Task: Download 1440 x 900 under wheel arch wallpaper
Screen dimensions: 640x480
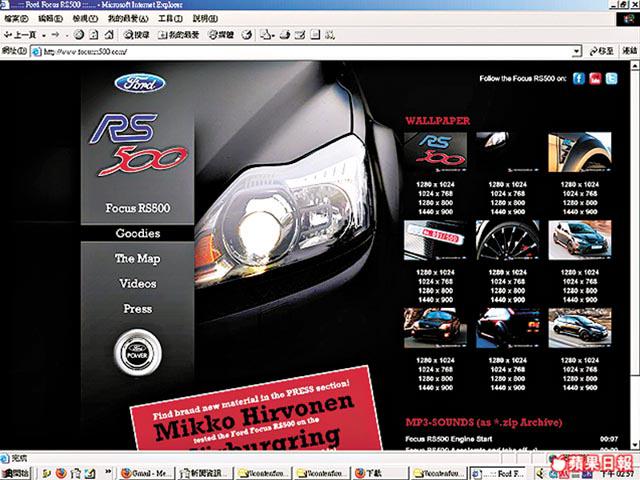Action: click(x=580, y=212)
